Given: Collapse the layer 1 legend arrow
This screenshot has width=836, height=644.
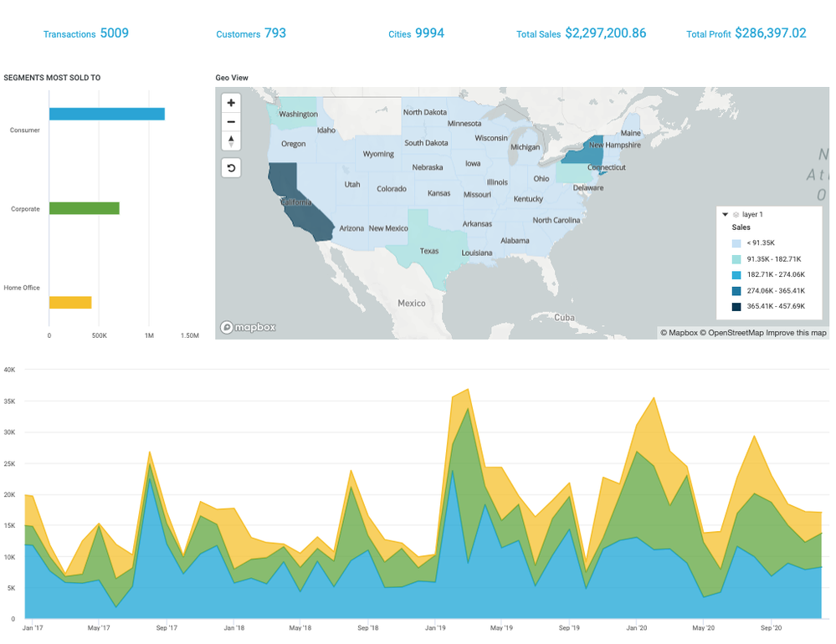Looking at the screenshot, I should [x=726, y=215].
